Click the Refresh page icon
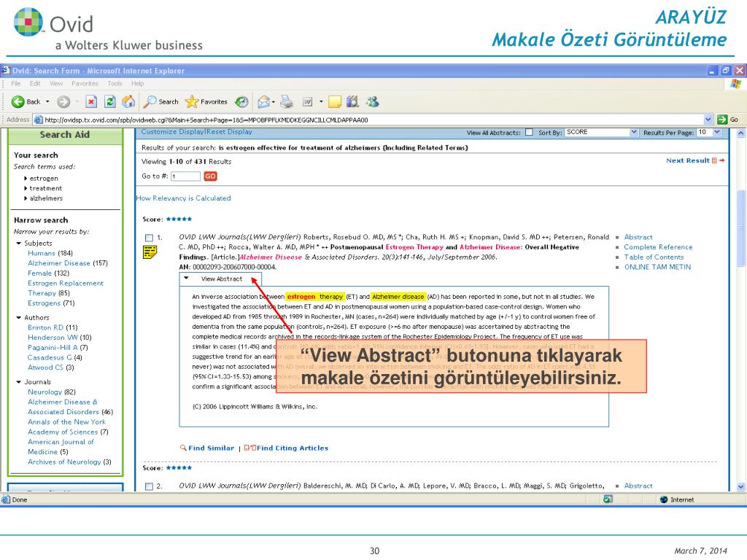 [109, 101]
